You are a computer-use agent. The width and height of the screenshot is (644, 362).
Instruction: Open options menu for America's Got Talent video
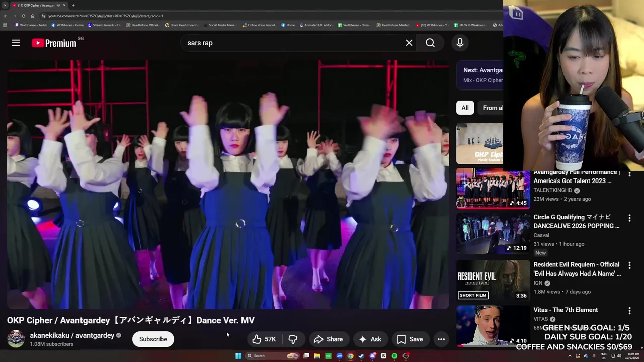tap(629, 173)
